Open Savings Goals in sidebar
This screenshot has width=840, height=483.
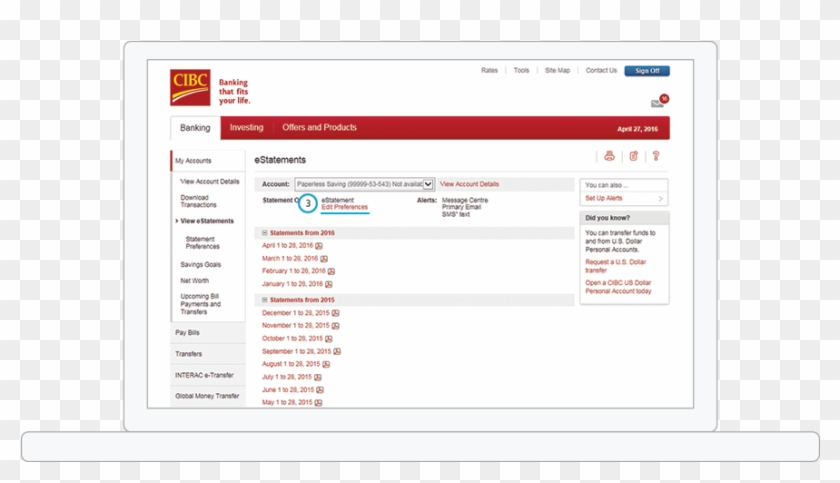point(200,265)
